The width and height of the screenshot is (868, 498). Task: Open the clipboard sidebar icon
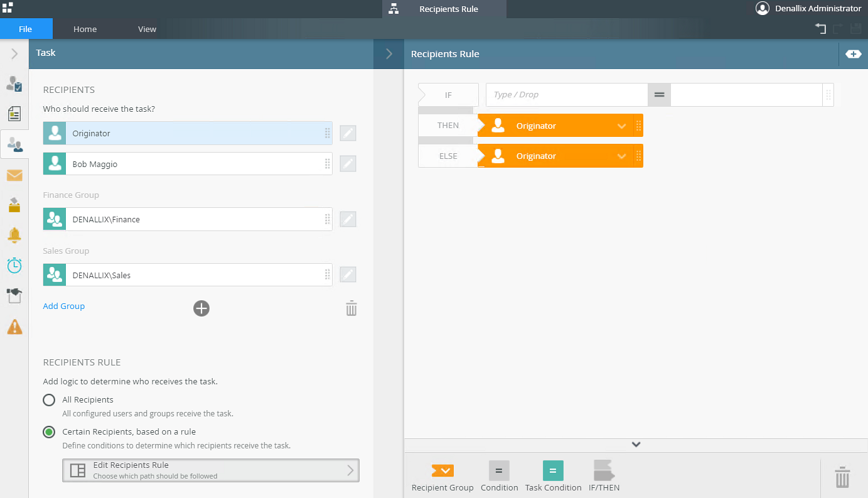click(14, 296)
